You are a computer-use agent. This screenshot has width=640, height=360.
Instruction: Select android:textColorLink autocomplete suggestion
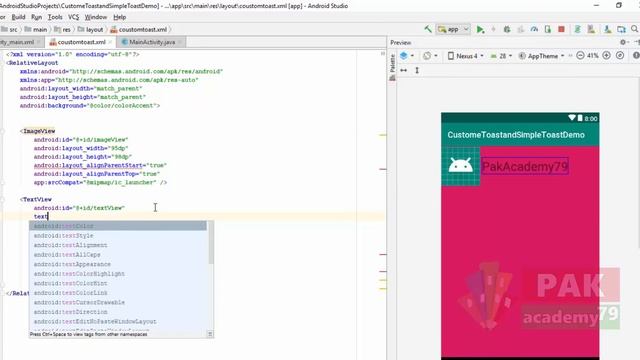click(118, 293)
